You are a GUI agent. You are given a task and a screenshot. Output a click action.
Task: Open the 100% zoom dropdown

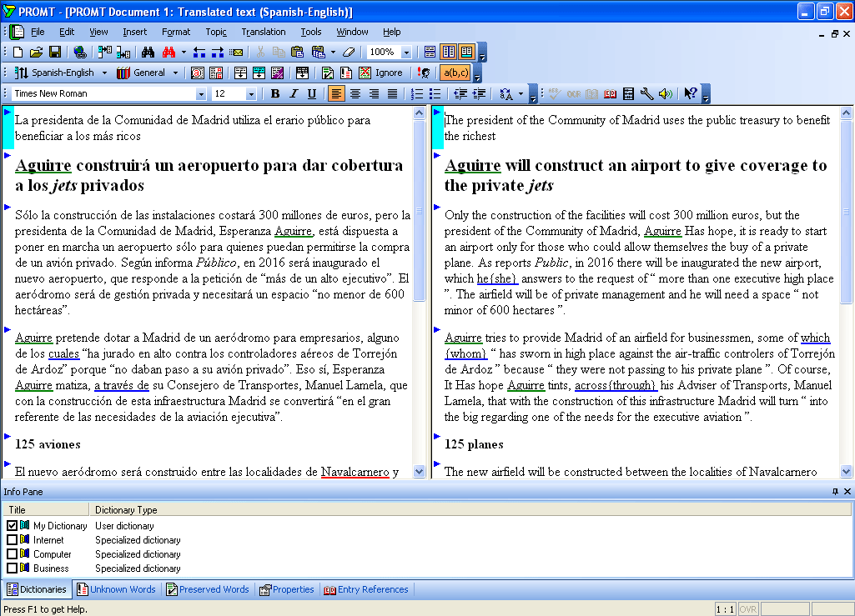pyautogui.click(x=406, y=53)
